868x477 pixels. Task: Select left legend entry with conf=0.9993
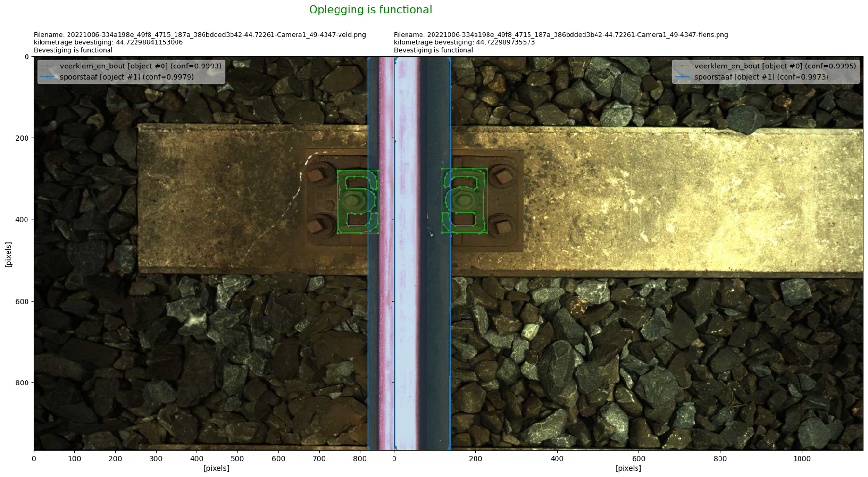(x=140, y=66)
